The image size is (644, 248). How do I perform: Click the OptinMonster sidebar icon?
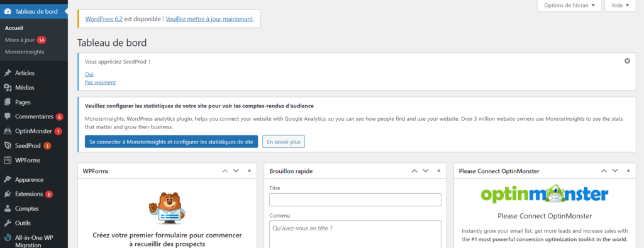coord(8,132)
